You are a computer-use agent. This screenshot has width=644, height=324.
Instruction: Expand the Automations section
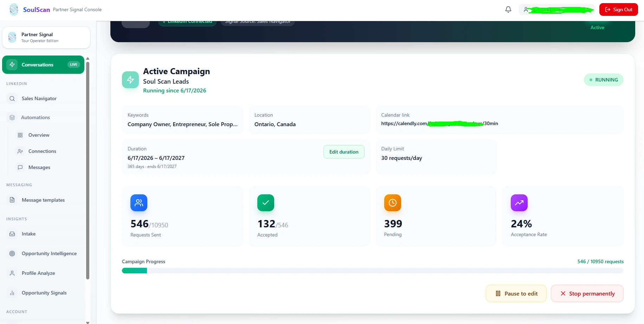[x=43, y=118]
